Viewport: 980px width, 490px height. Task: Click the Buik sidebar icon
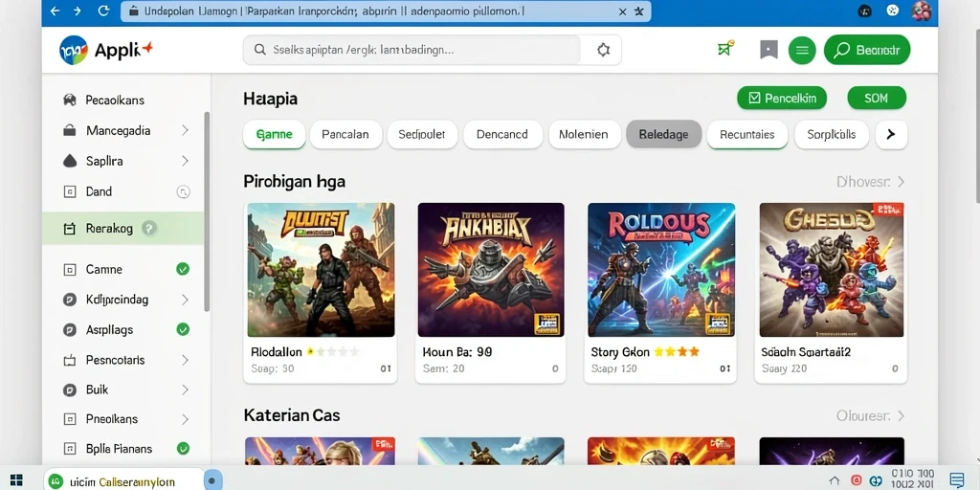point(69,390)
